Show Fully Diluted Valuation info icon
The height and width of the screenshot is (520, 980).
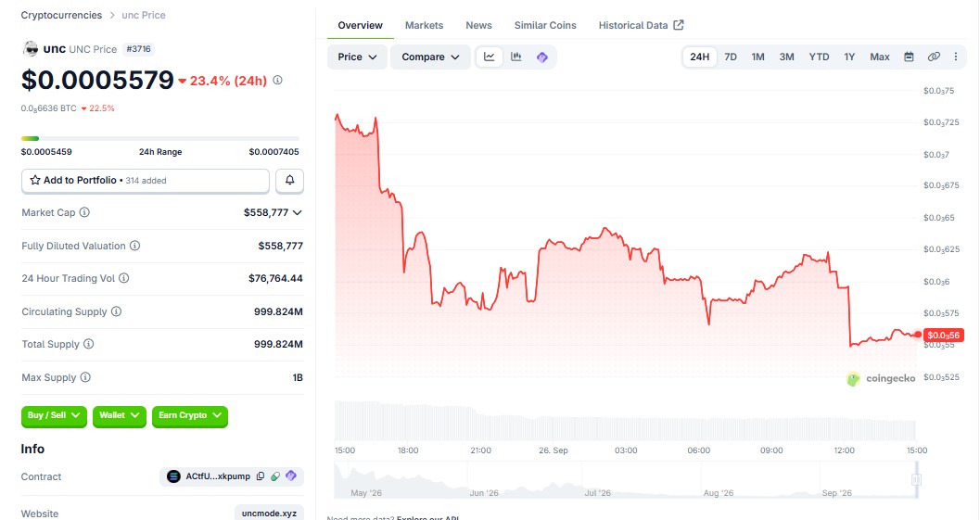coord(134,246)
